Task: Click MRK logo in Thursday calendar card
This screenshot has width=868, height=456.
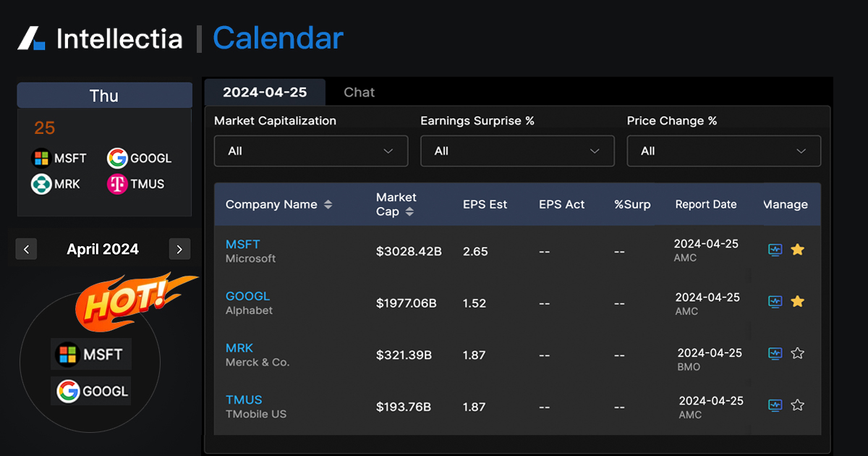Action: coord(41,184)
